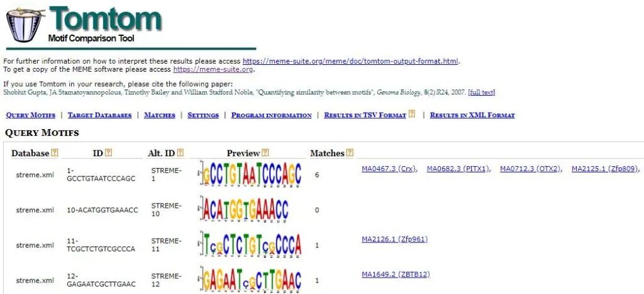Click streme.xml in the STREME-1 row
644x294 pixels.
click(x=35, y=175)
